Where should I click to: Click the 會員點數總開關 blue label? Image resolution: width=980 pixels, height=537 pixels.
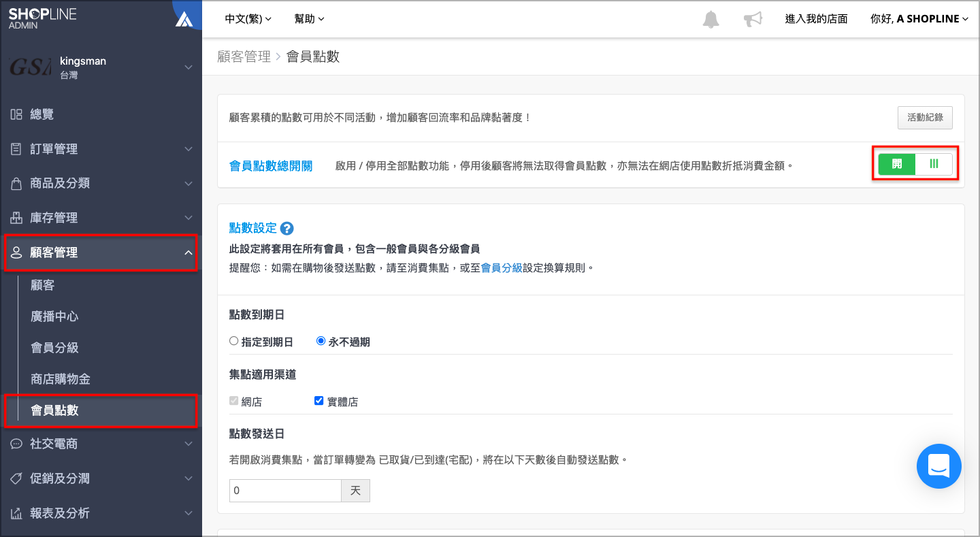point(271,165)
